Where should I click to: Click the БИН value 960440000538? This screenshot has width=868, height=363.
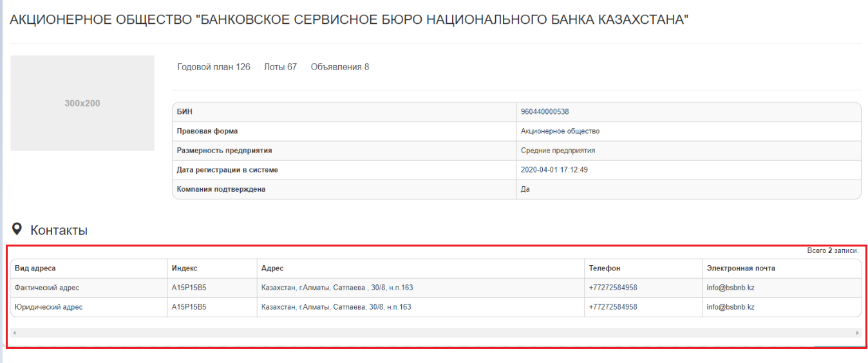(x=544, y=112)
